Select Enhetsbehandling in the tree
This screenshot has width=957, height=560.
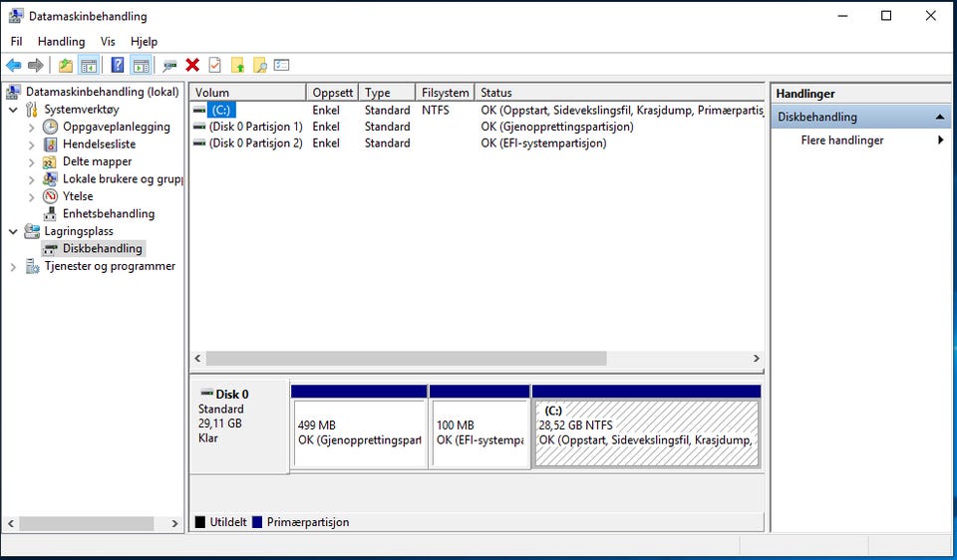[108, 213]
